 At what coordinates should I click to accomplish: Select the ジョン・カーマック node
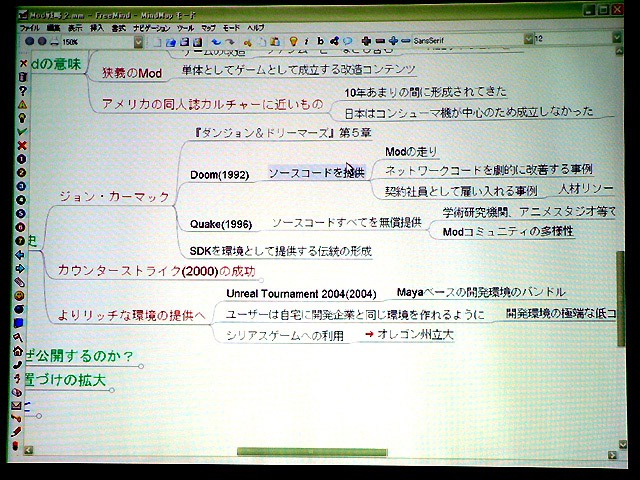coord(115,198)
